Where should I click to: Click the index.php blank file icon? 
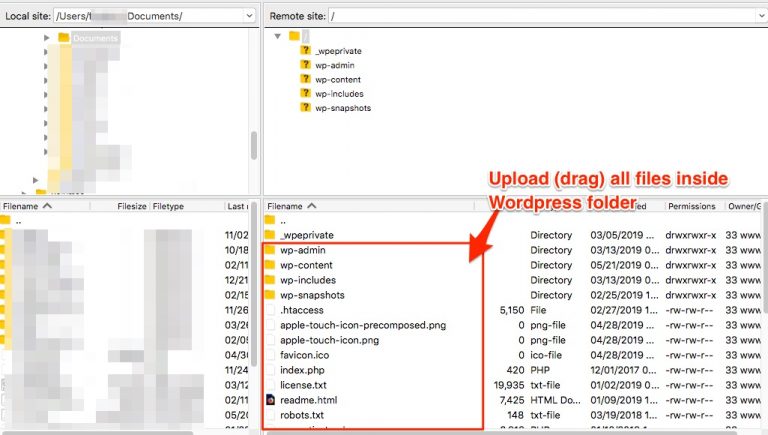point(270,370)
